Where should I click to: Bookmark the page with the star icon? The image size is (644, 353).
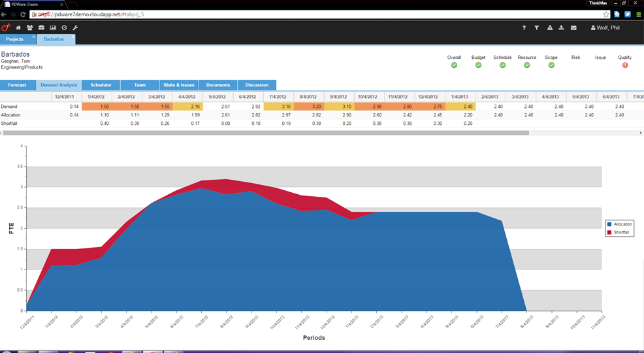(606, 14)
